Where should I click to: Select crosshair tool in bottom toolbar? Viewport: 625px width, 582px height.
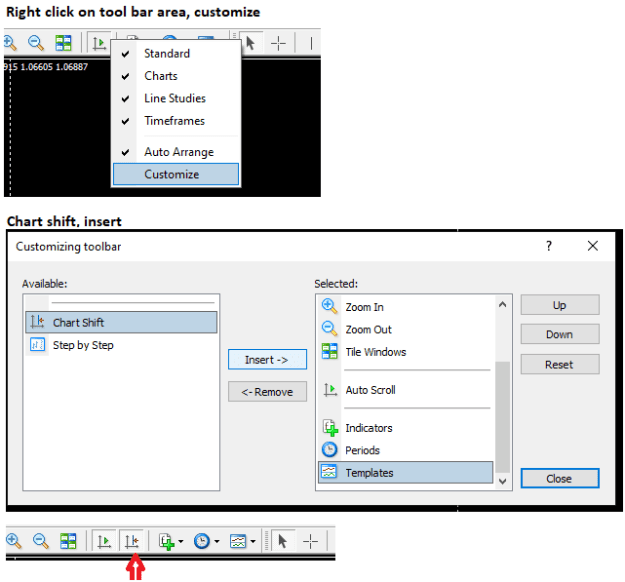point(310,541)
